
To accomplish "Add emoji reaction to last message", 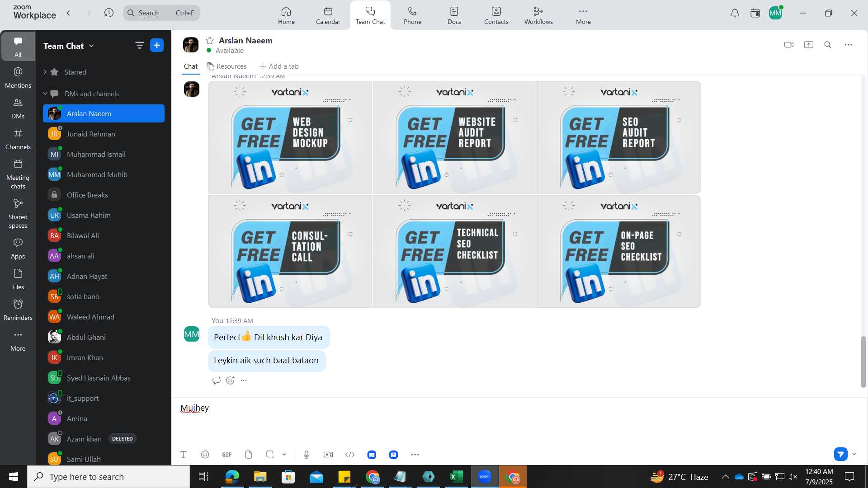I will (x=231, y=380).
